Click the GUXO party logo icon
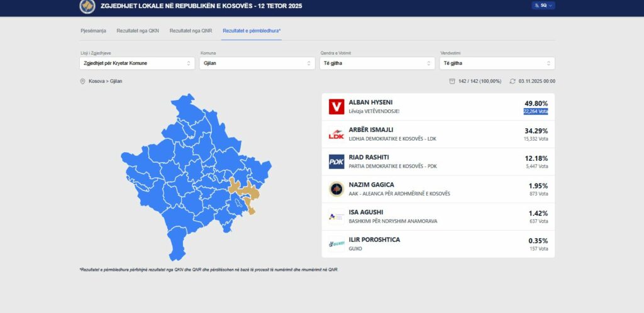This screenshot has height=313, width=644. (x=336, y=244)
